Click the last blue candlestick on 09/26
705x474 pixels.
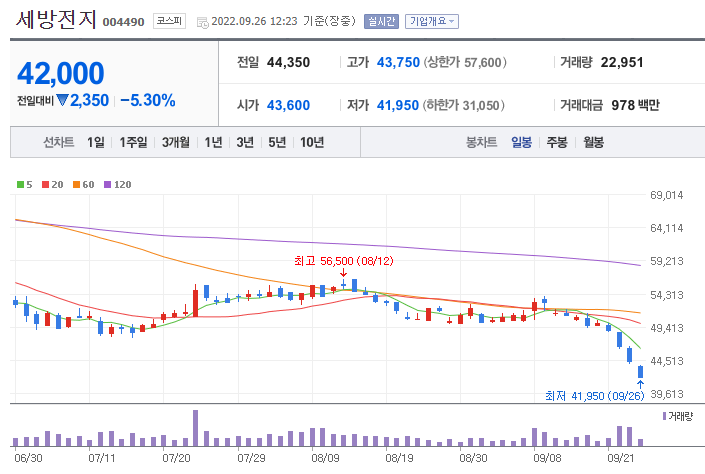(640, 372)
